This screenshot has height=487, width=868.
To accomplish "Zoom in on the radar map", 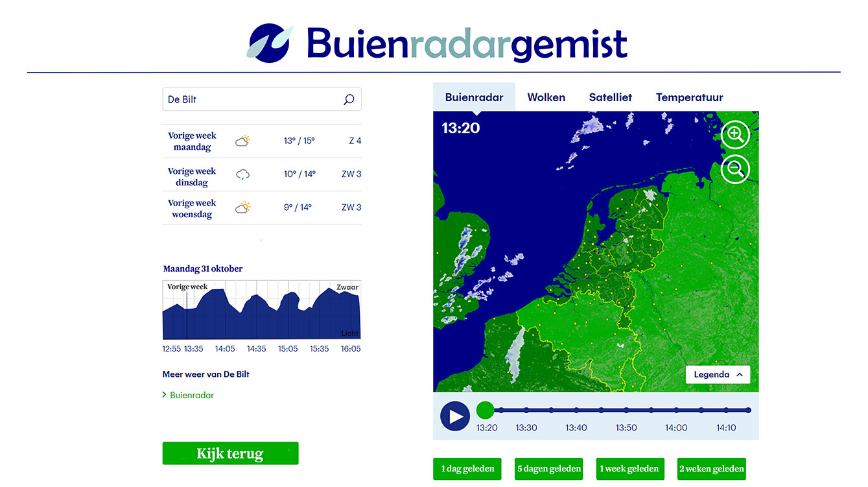I will click(x=735, y=135).
